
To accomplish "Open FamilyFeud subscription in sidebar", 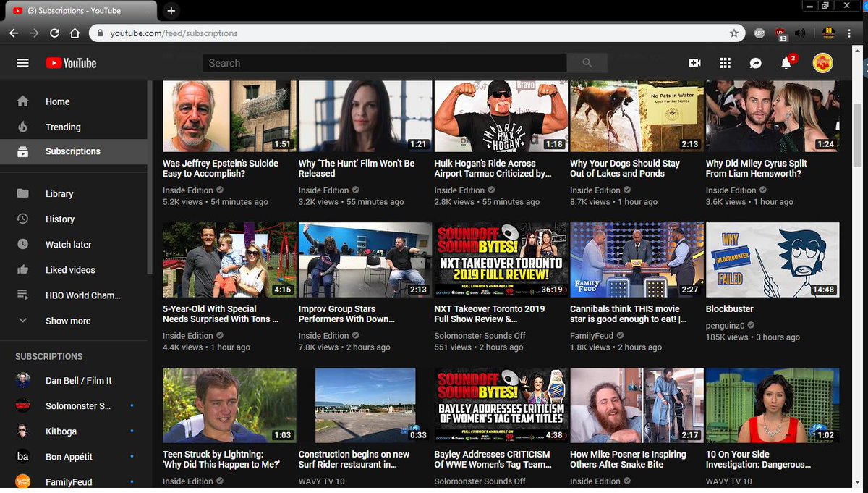I will (73, 481).
